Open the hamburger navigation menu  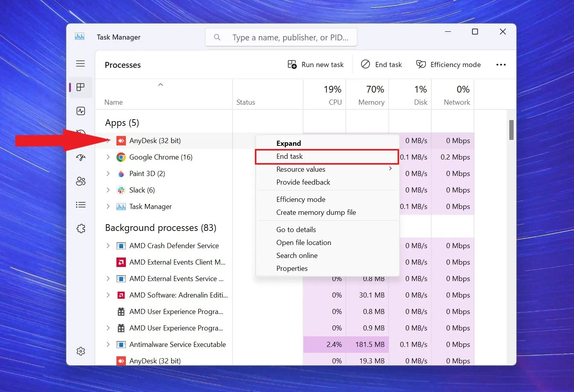[80, 64]
